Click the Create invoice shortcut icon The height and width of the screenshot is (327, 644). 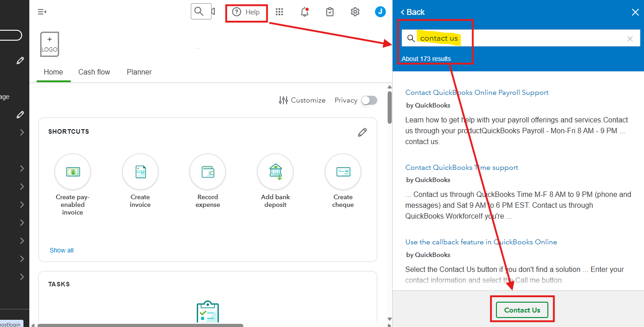point(140,172)
